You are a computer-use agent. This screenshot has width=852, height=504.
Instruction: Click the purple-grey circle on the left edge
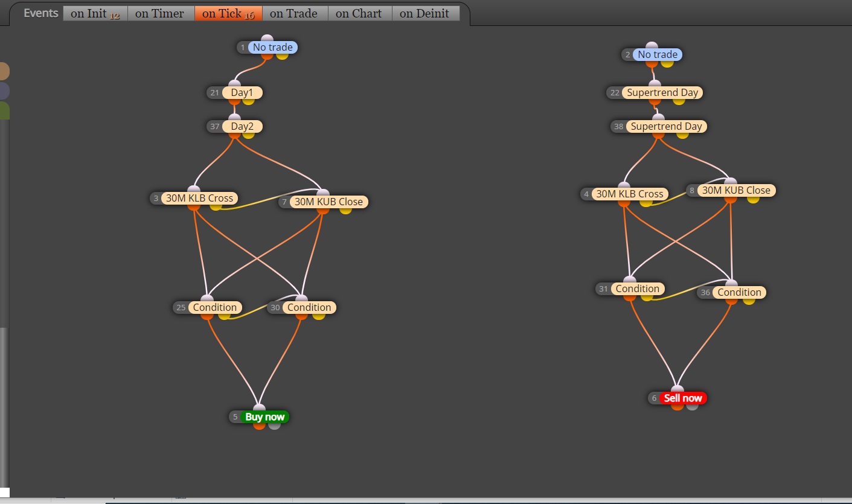click(4, 91)
